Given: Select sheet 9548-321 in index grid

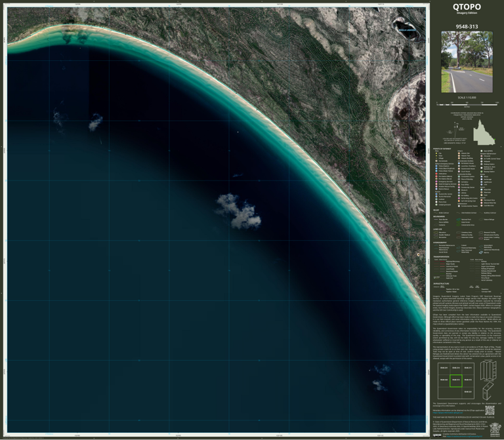Looking at the screenshot, I should [x=468, y=393].
